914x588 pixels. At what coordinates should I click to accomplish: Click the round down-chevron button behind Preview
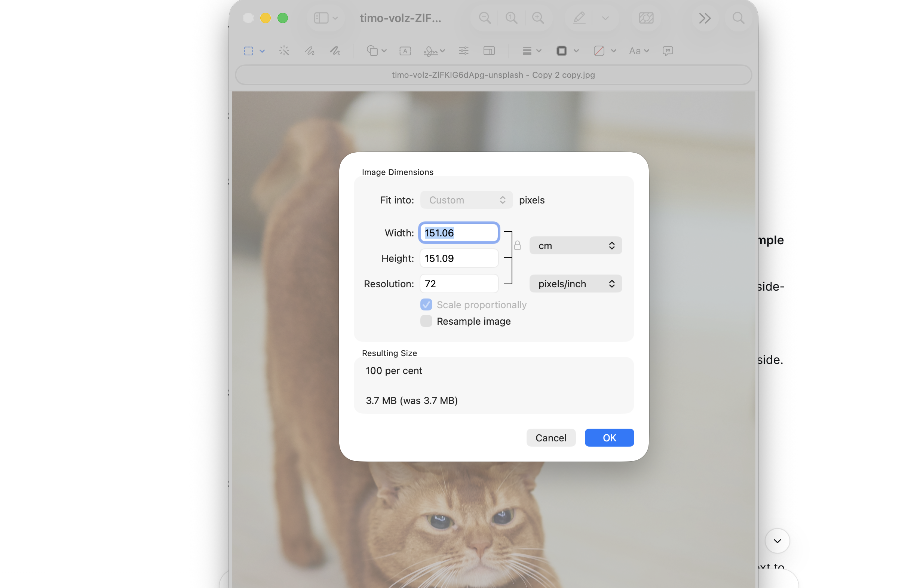[x=777, y=540]
